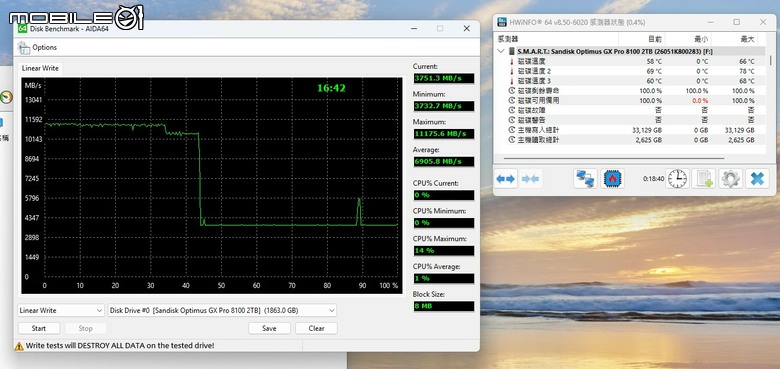
Task: Click the drive icon on the S.M.A.R.T. row
Action: click(x=512, y=51)
